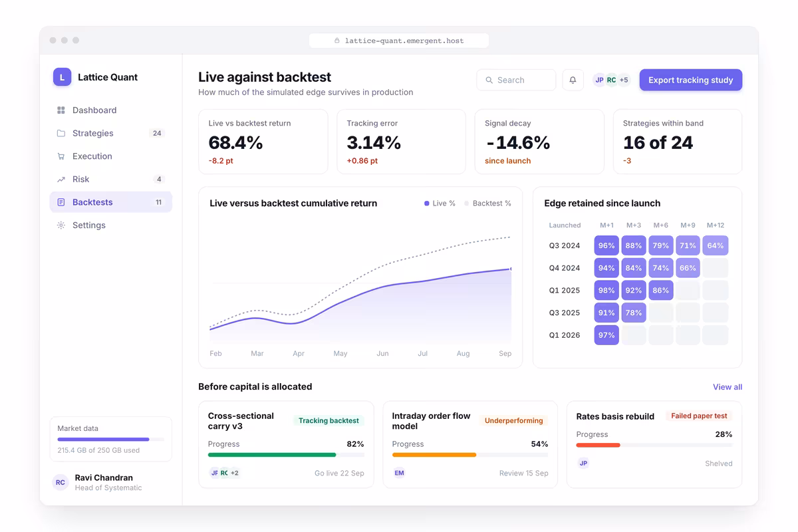Click the Q1 2025 M+1 cell 98%
Image resolution: width=798 pixels, height=532 pixels.
click(606, 291)
